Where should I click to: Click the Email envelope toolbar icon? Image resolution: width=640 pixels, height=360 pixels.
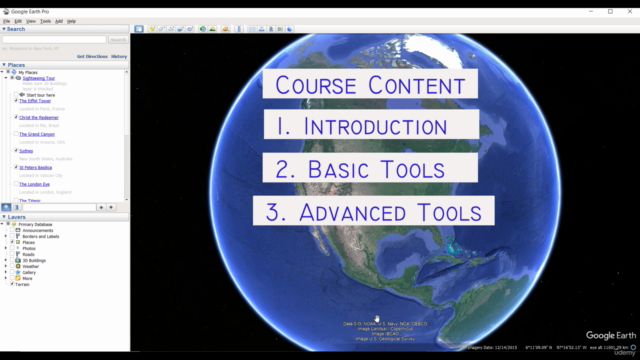[x=252, y=29]
